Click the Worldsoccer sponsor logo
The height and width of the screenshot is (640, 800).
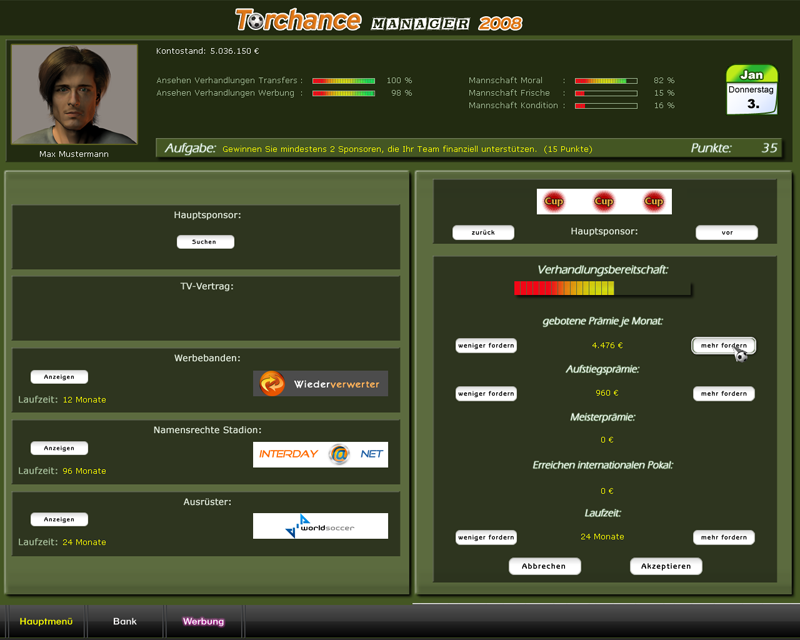[x=320, y=526]
